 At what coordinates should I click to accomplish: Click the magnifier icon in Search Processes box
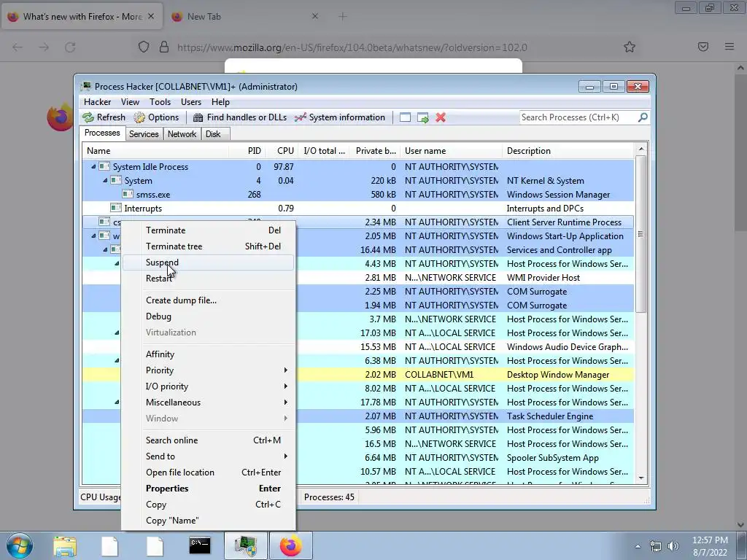pyautogui.click(x=643, y=117)
